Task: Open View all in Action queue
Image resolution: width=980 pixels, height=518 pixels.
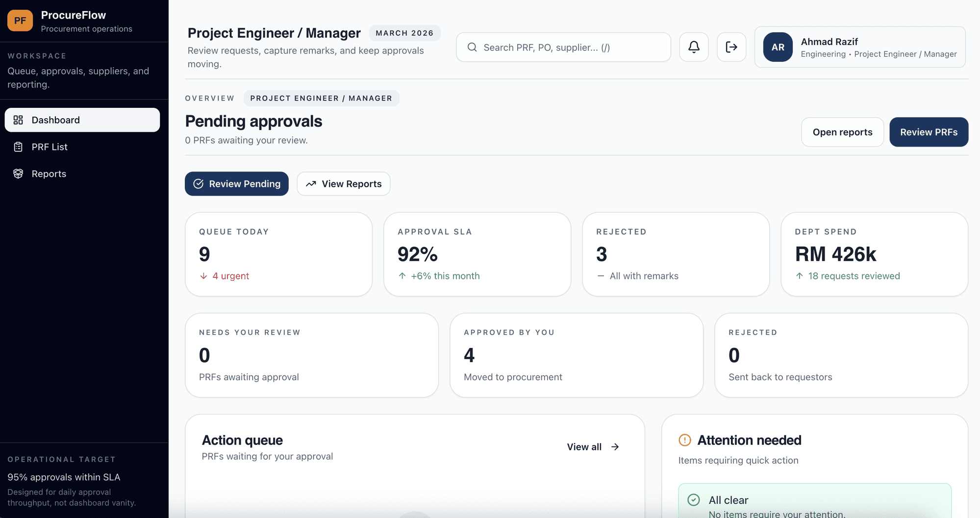Action: point(593,447)
